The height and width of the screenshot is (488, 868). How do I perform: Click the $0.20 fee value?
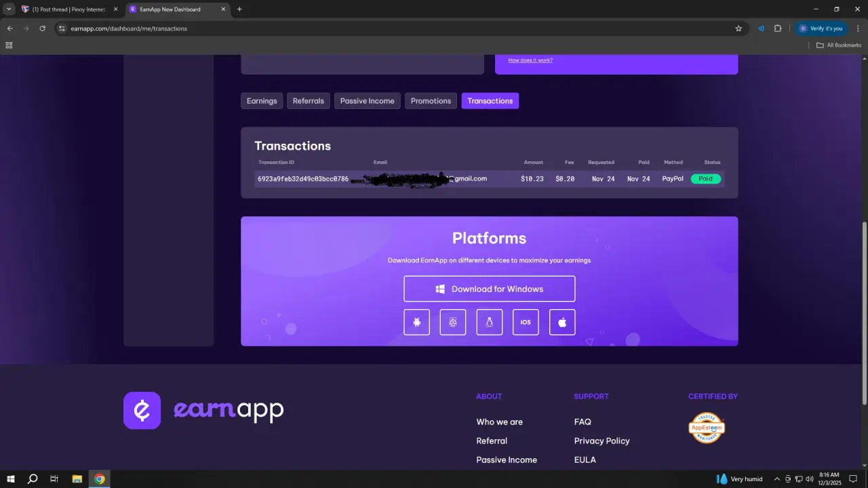565,179
